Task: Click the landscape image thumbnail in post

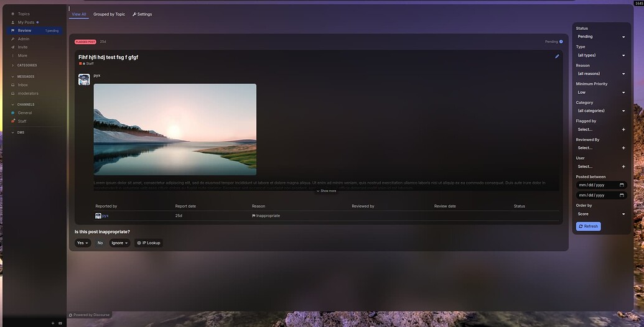Action: [x=175, y=129]
